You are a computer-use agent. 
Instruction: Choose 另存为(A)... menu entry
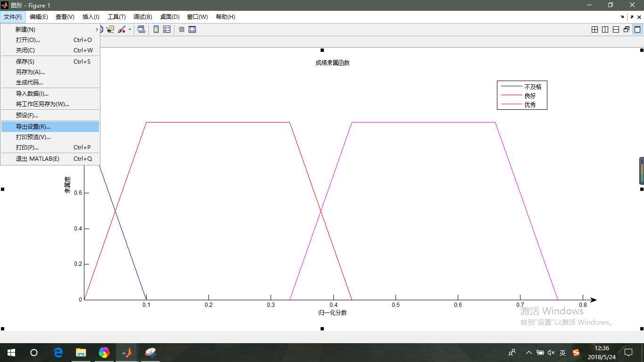point(50,72)
